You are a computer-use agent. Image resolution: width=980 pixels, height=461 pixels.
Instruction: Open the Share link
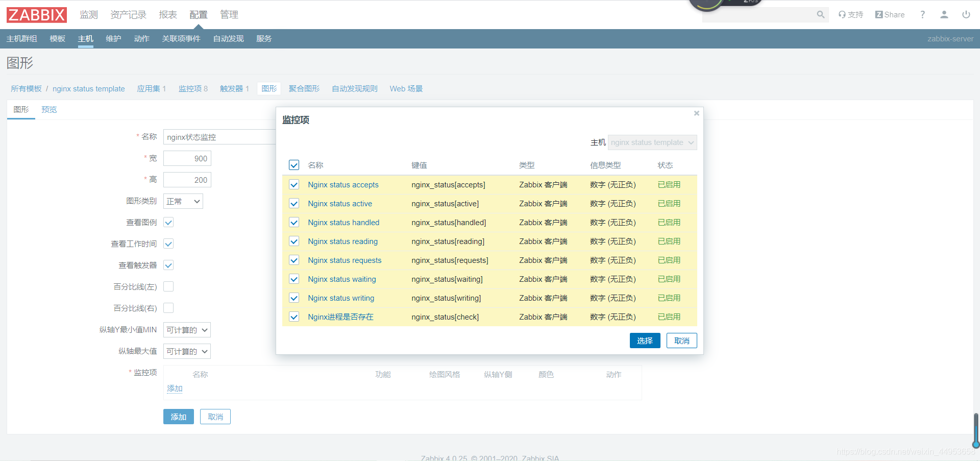point(890,15)
